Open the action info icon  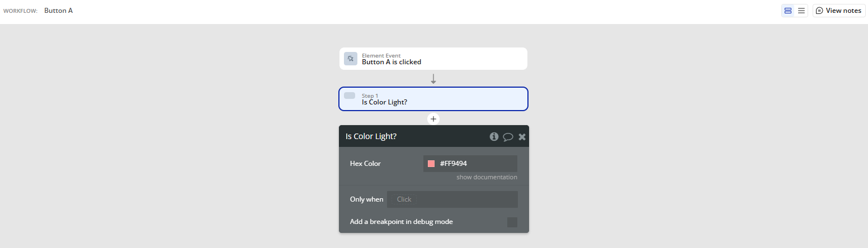pyautogui.click(x=494, y=136)
